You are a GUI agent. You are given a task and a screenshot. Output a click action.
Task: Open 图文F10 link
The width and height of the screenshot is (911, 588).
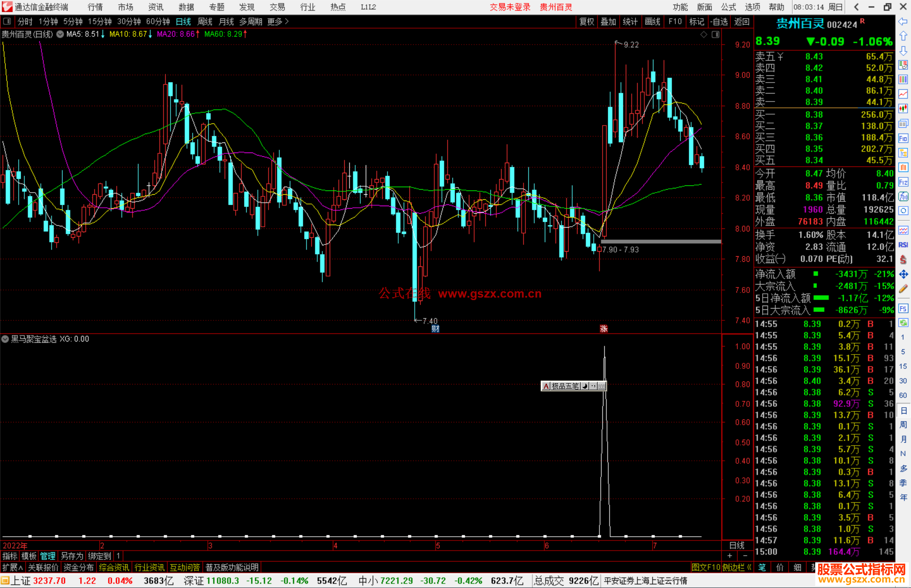706,567
